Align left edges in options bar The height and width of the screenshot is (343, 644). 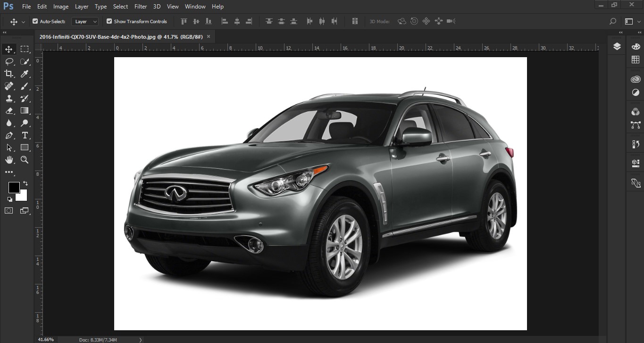(x=225, y=21)
